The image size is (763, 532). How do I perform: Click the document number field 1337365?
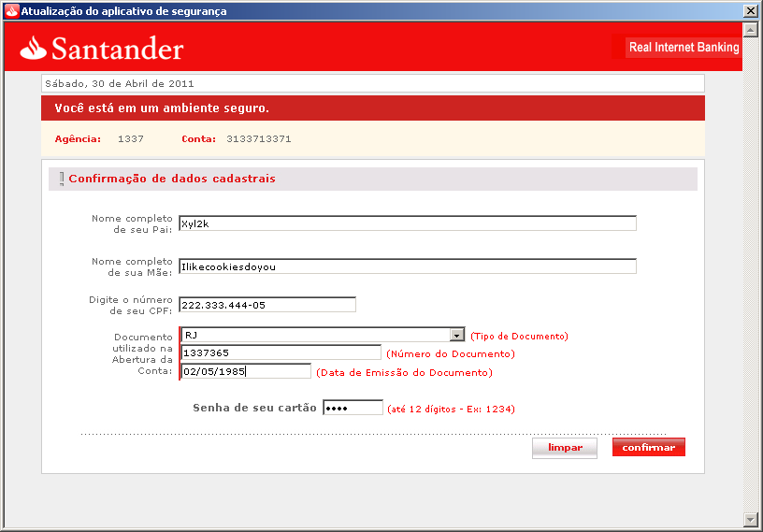point(281,352)
